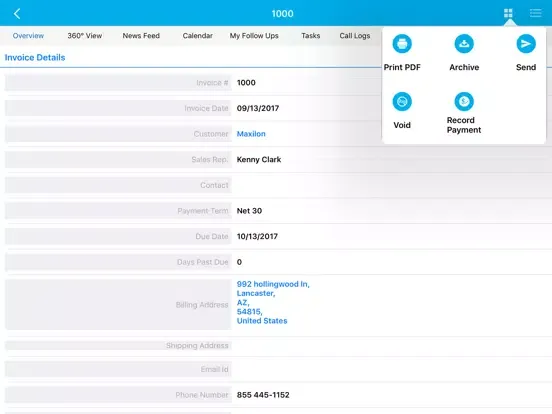This screenshot has height=414, width=552.
Task: Switch to the Overview tab
Action: point(28,36)
